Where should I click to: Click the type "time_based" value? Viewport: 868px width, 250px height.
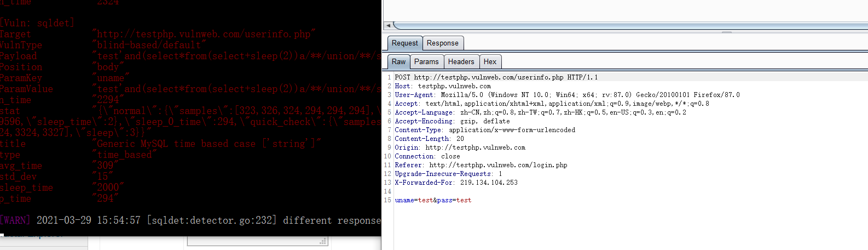(125, 155)
